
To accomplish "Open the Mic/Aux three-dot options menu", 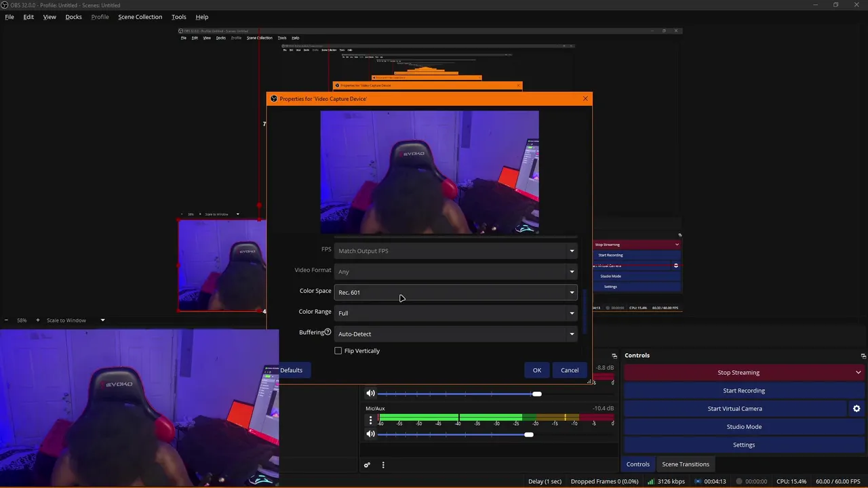I will pyautogui.click(x=370, y=420).
